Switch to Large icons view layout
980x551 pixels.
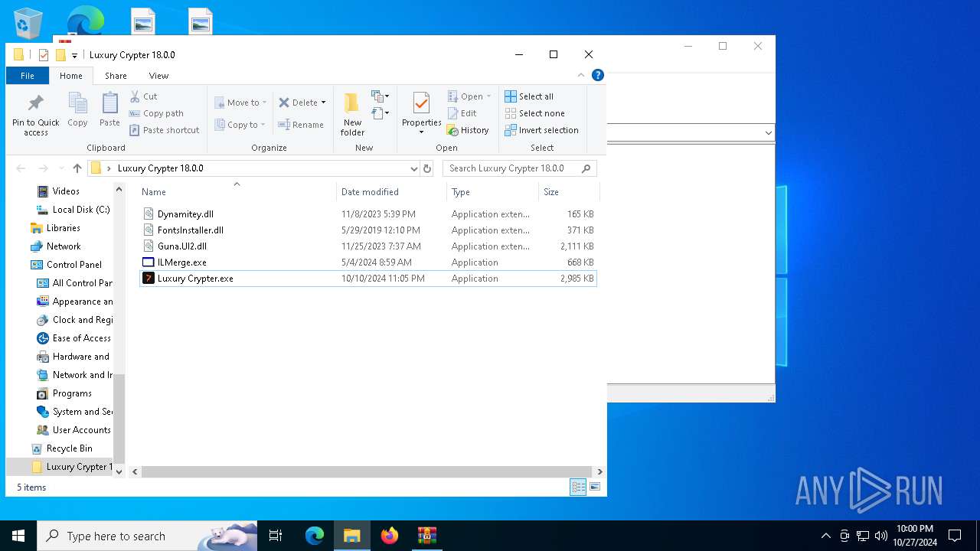595,487
